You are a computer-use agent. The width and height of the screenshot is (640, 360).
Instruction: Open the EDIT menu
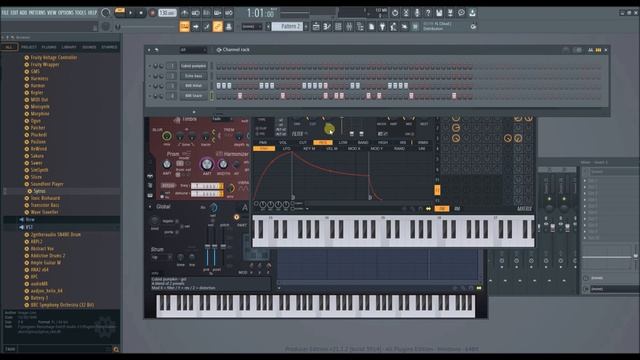tap(14, 13)
